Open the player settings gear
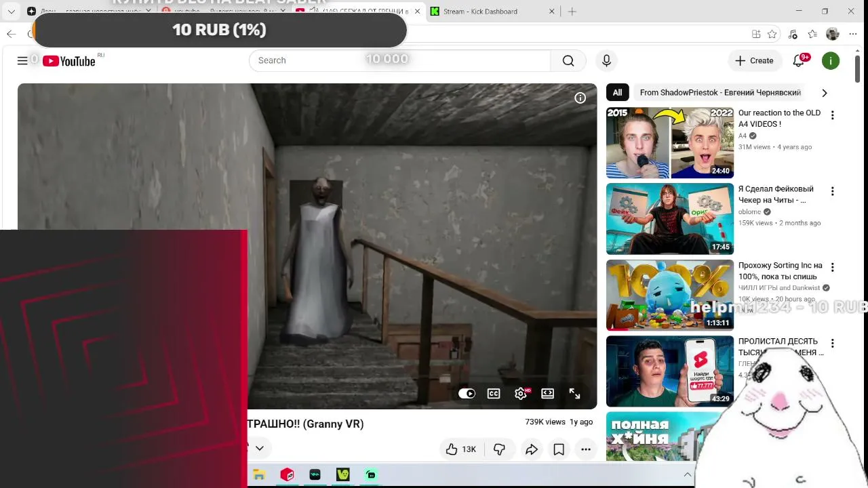The width and height of the screenshot is (868, 488). pos(521,394)
